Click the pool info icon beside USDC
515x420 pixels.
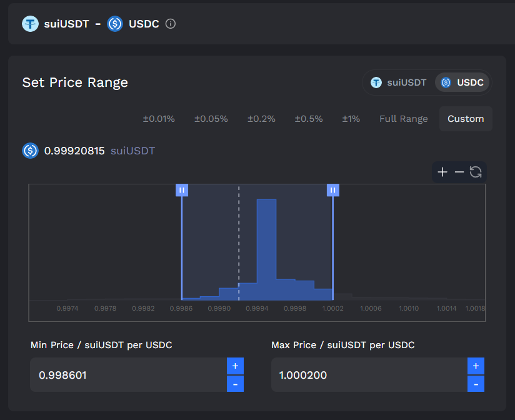[x=171, y=24]
